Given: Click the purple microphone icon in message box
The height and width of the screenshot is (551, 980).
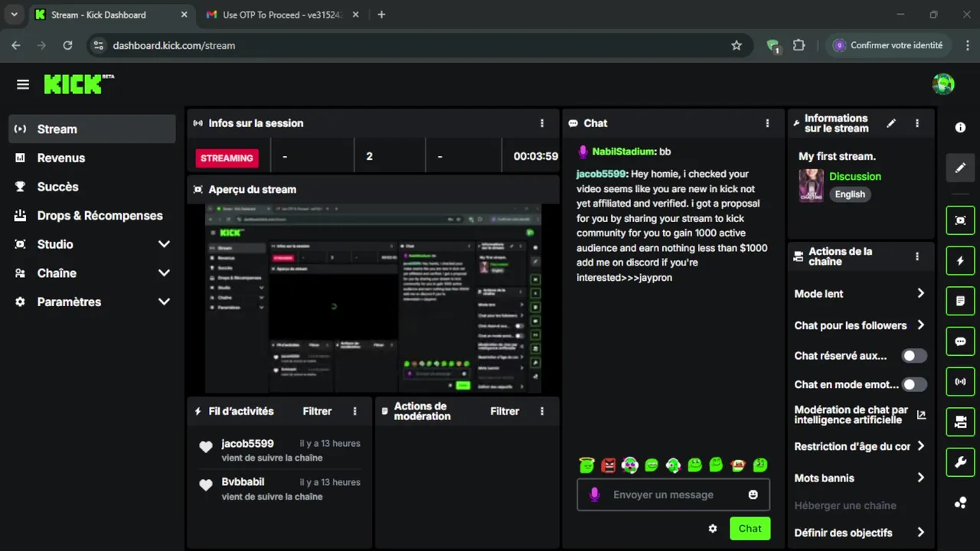Looking at the screenshot, I should pyautogui.click(x=594, y=495).
